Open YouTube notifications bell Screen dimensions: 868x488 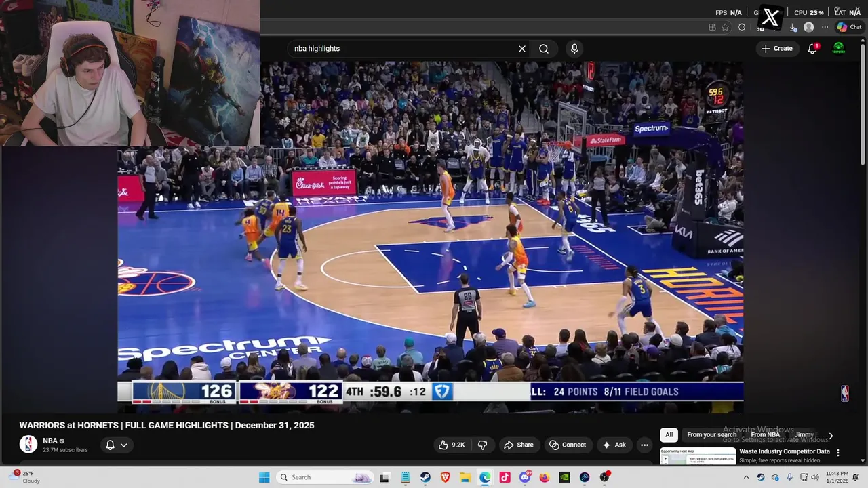812,49
